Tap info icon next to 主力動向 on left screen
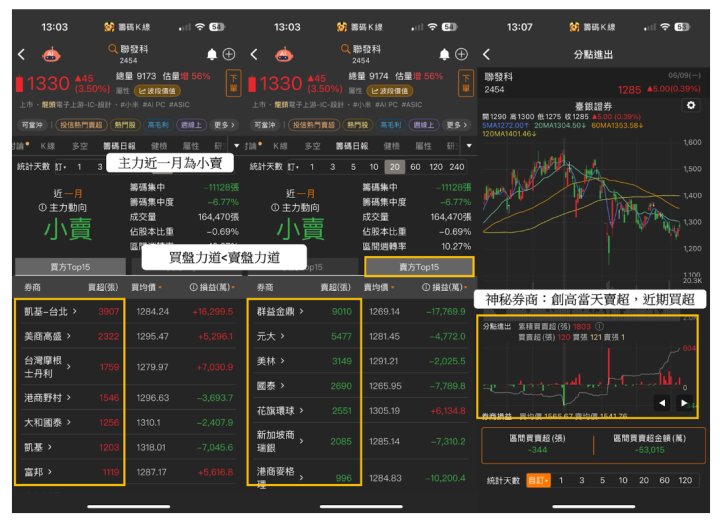This screenshot has width=720, height=523. (43, 208)
